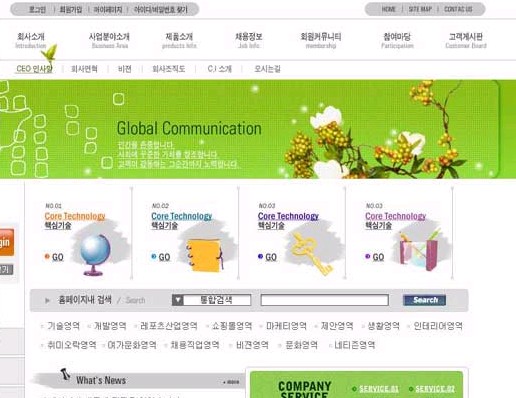Select the 제안영역 category link
This screenshot has width=516, height=398.
337,326
